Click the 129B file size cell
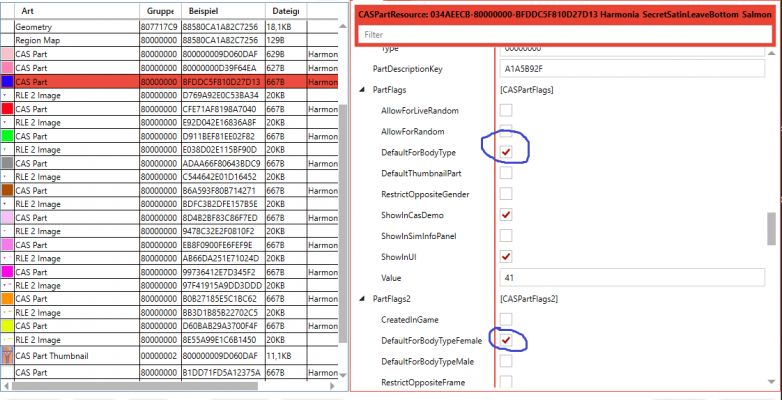The width and height of the screenshot is (782, 400). pyautogui.click(x=286, y=40)
